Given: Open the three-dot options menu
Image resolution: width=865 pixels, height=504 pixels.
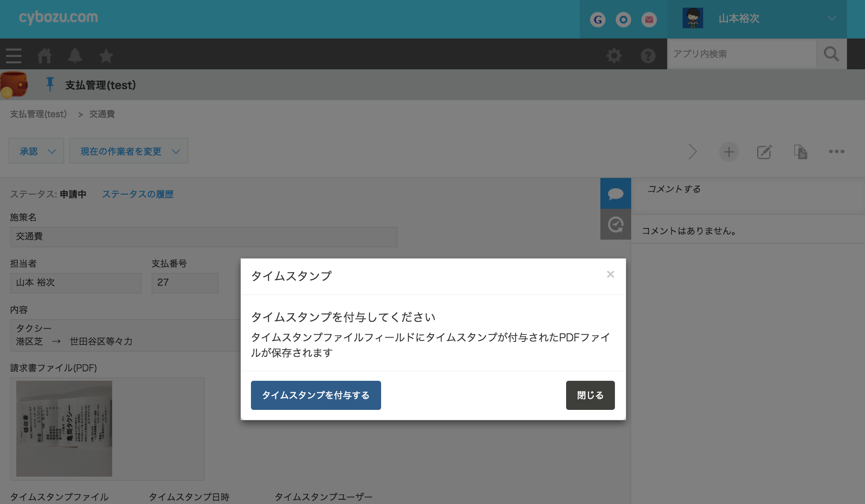Looking at the screenshot, I should coord(836,151).
